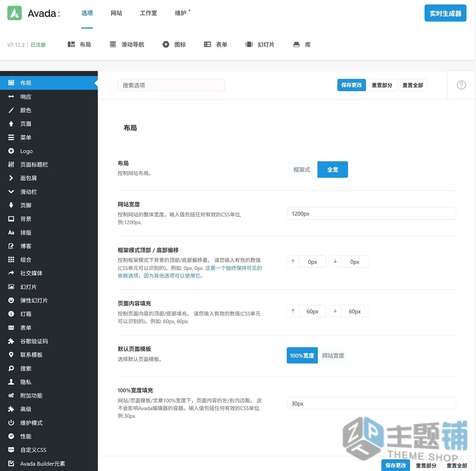Open 社交媒体 section in sidebar
Viewport: 476px width, 471px height.
click(49, 273)
